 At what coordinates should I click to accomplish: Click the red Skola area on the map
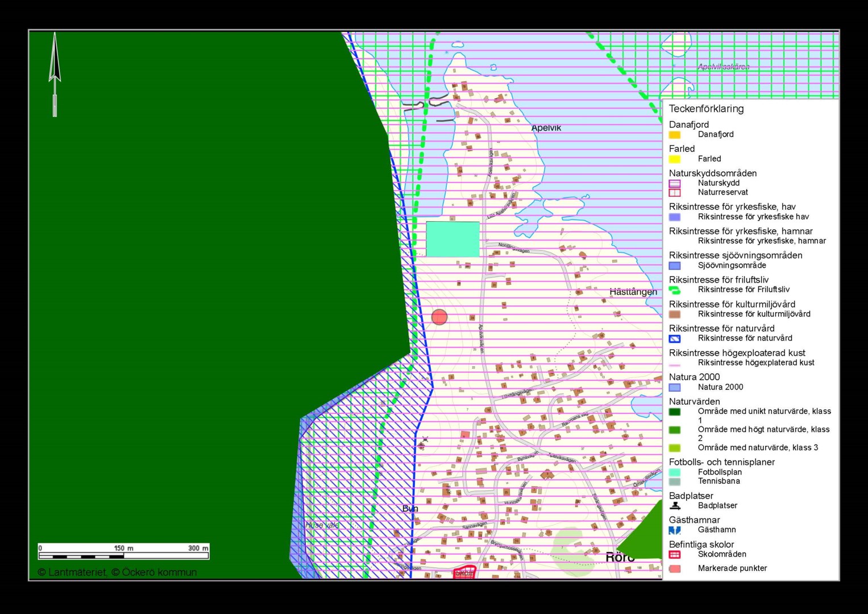click(464, 572)
